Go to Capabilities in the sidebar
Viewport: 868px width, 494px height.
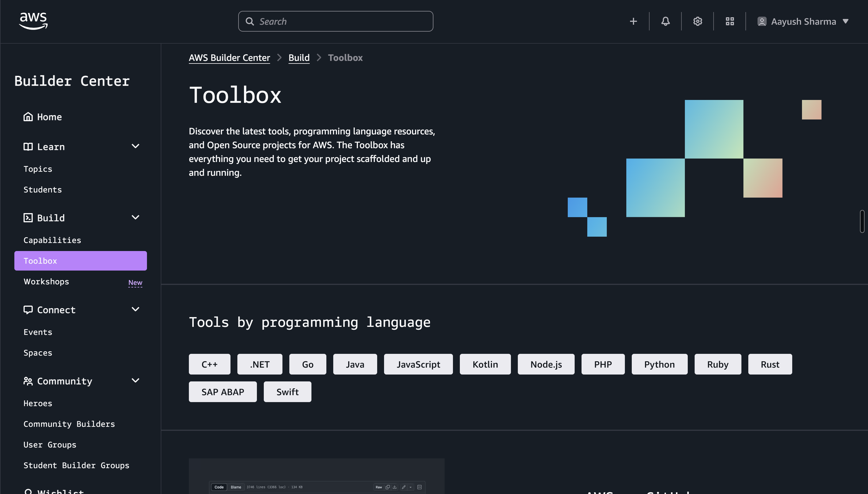point(52,240)
